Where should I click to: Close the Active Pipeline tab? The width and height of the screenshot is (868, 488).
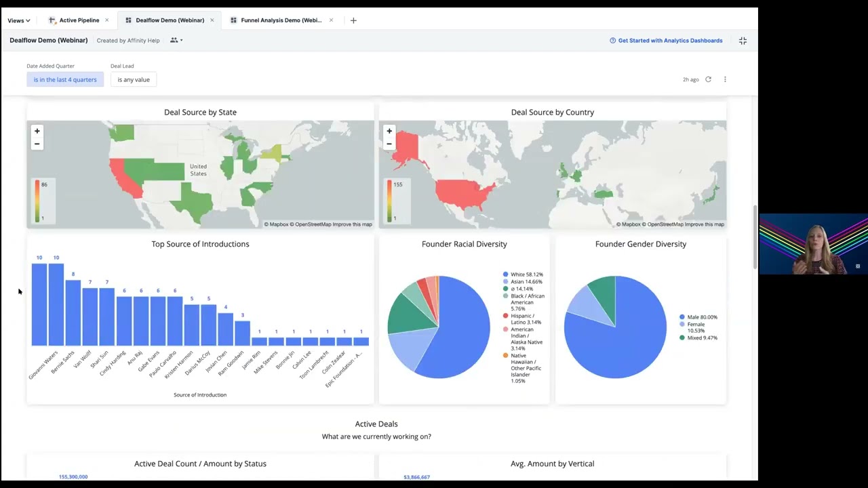[x=106, y=20]
